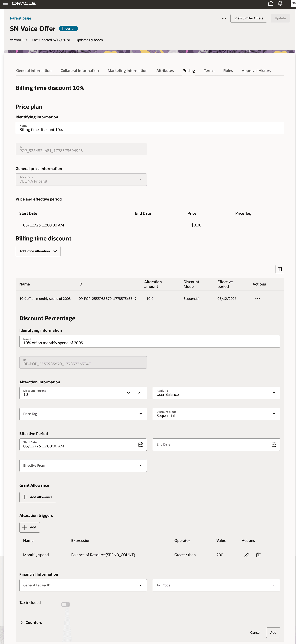Open the SB user avatar menu
The image size is (296, 644).
293,3
